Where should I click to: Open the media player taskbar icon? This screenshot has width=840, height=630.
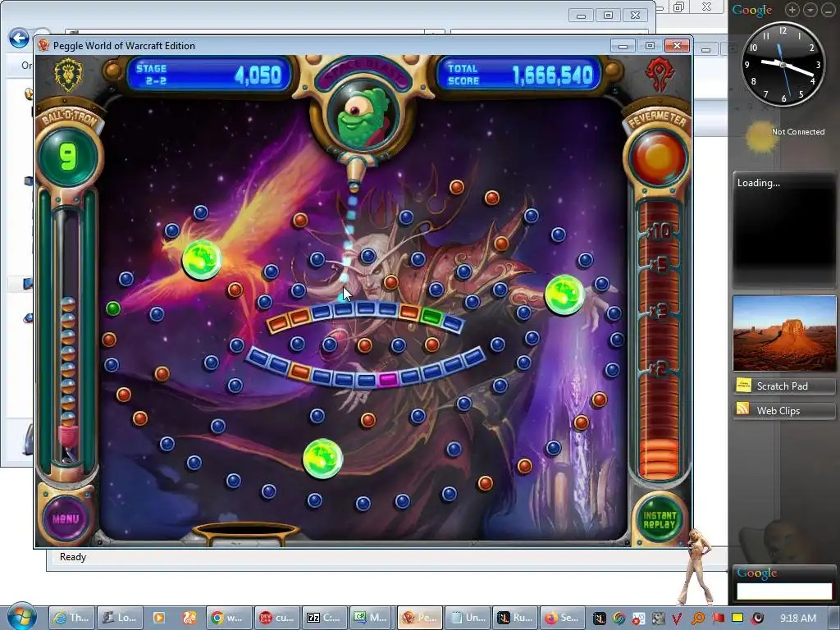point(159,618)
